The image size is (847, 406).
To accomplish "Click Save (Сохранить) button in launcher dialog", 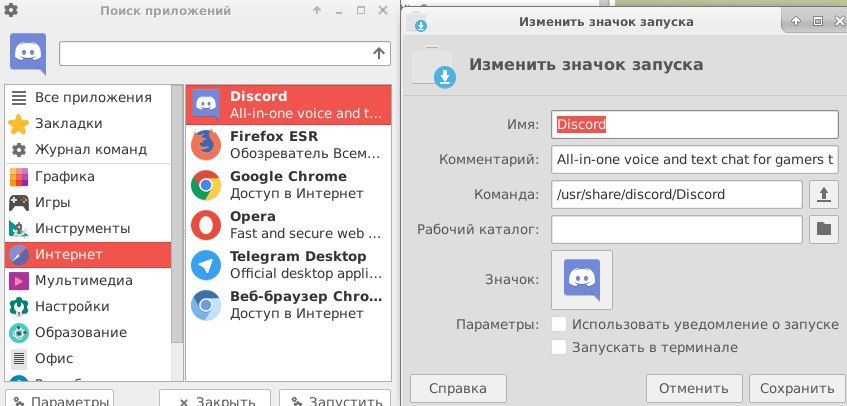I will coord(797,388).
